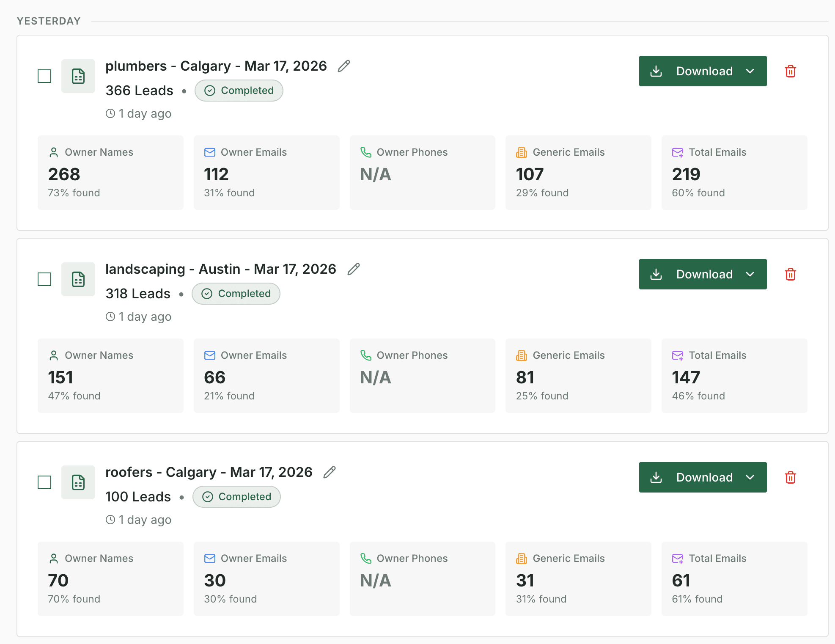Tick the roofers - Calgary checkbox
The height and width of the screenshot is (644, 835).
[x=44, y=482]
